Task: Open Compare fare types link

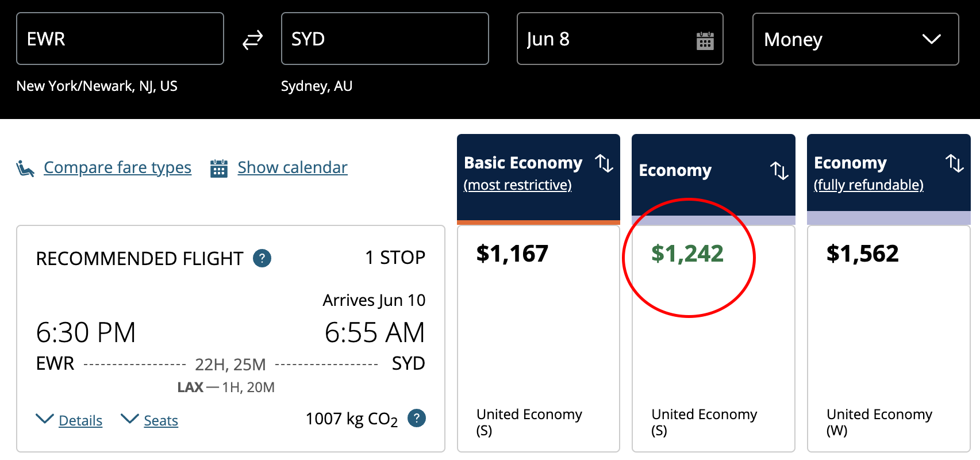Action: (117, 167)
